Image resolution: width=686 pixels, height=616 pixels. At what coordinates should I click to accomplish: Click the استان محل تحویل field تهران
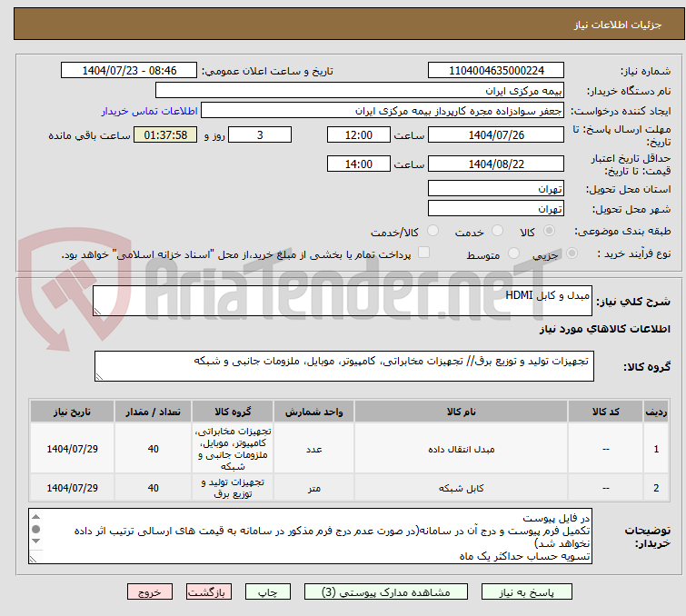click(496, 189)
